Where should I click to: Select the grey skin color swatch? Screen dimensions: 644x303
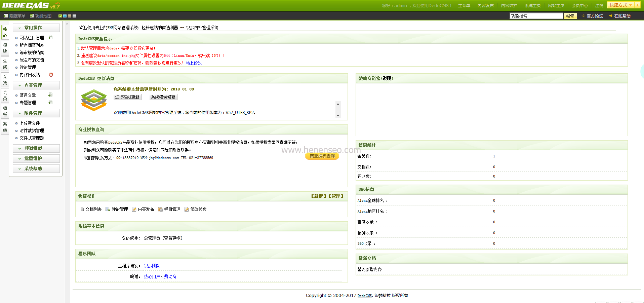tap(74, 16)
